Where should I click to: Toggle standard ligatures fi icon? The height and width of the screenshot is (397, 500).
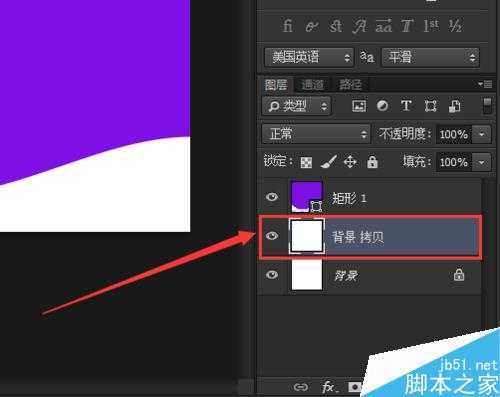coord(288,26)
